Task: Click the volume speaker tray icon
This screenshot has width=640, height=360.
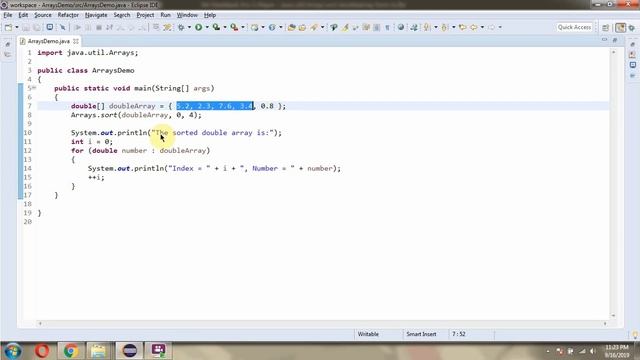Action: pyautogui.click(x=593, y=351)
